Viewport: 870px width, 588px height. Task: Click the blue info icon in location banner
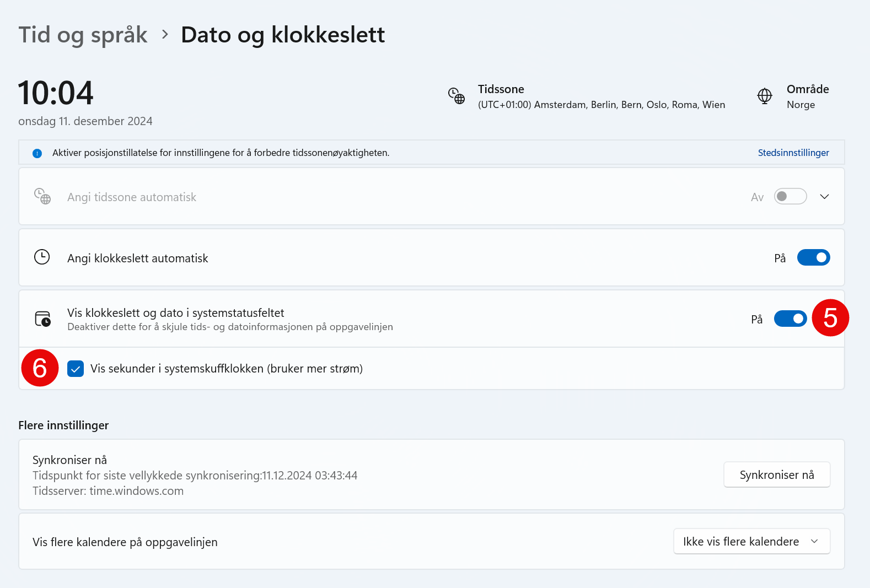[x=37, y=153]
